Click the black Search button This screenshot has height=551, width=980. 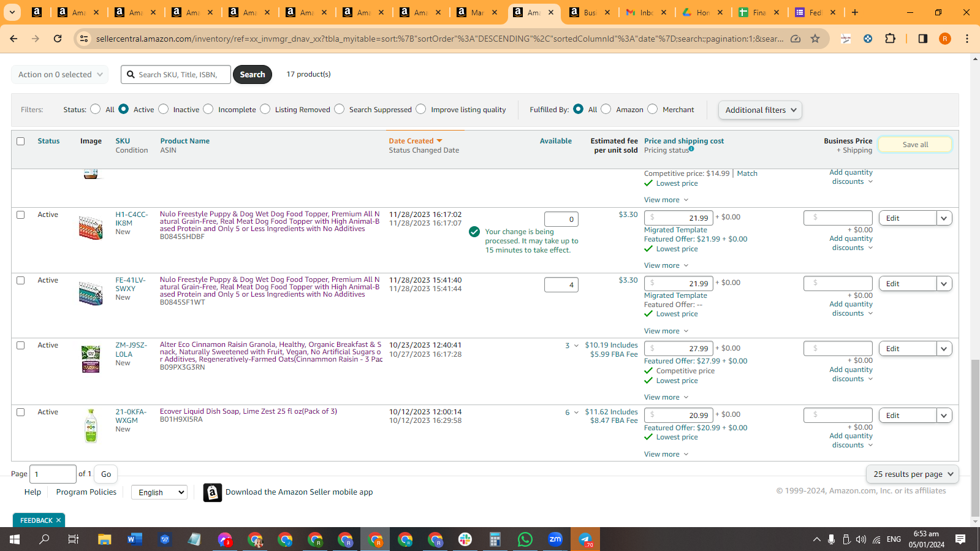click(x=253, y=75)
